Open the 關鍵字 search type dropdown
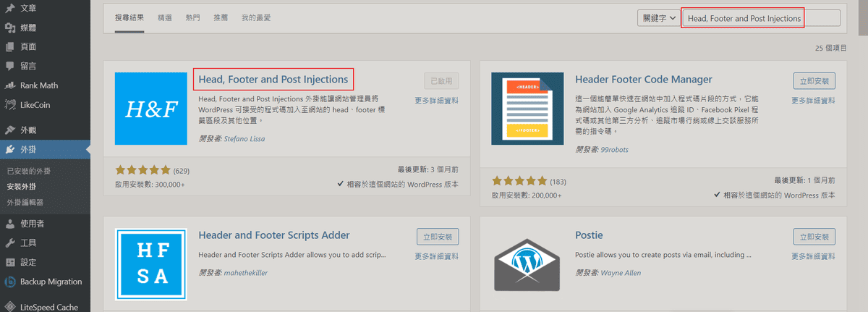 click(x=659, y=18)
